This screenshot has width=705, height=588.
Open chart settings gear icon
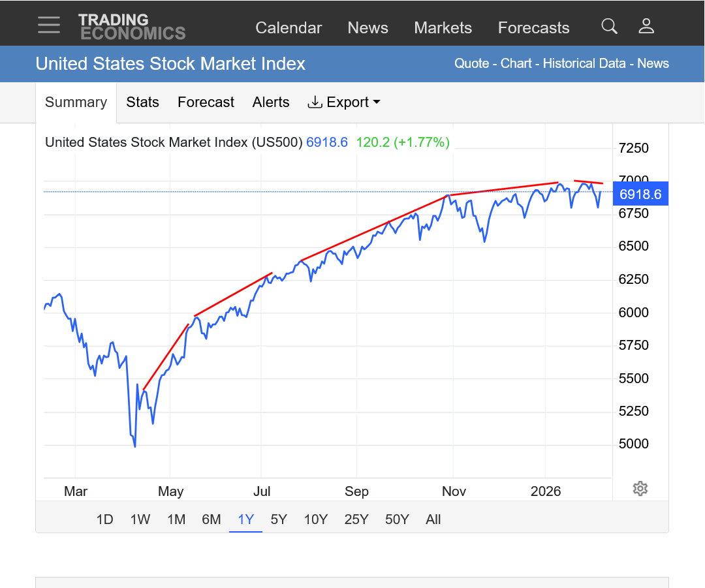(640, 489)
